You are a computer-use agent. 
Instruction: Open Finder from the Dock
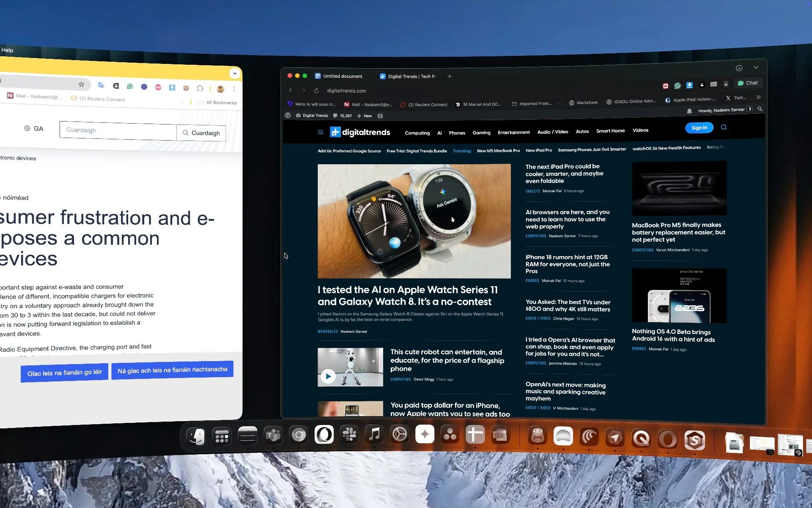(x=197, y=436)
